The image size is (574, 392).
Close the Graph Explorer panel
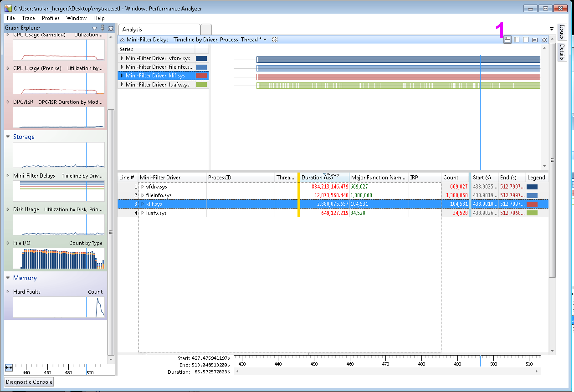pos(110,28)
